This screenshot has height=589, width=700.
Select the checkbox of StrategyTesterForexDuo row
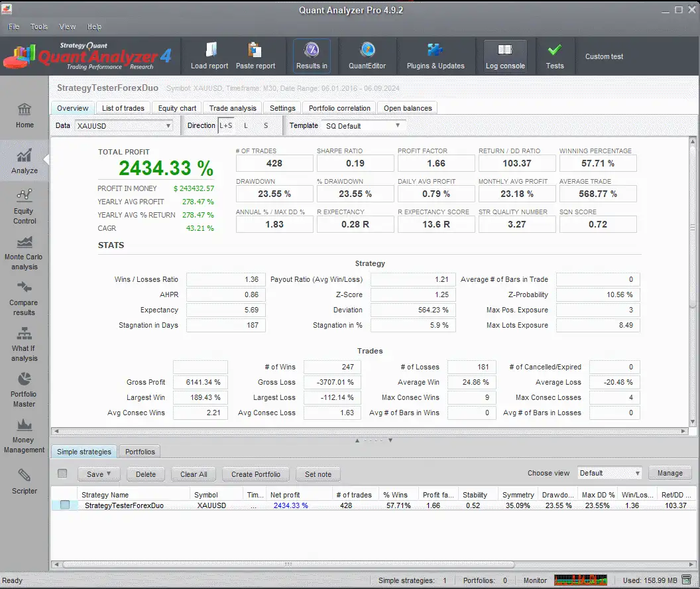(64, 505)
